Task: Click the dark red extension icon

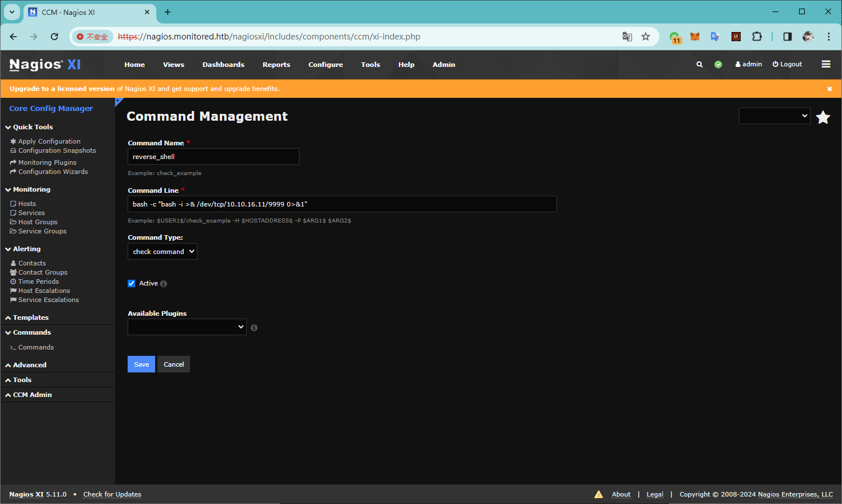Action: coord(736,37)
